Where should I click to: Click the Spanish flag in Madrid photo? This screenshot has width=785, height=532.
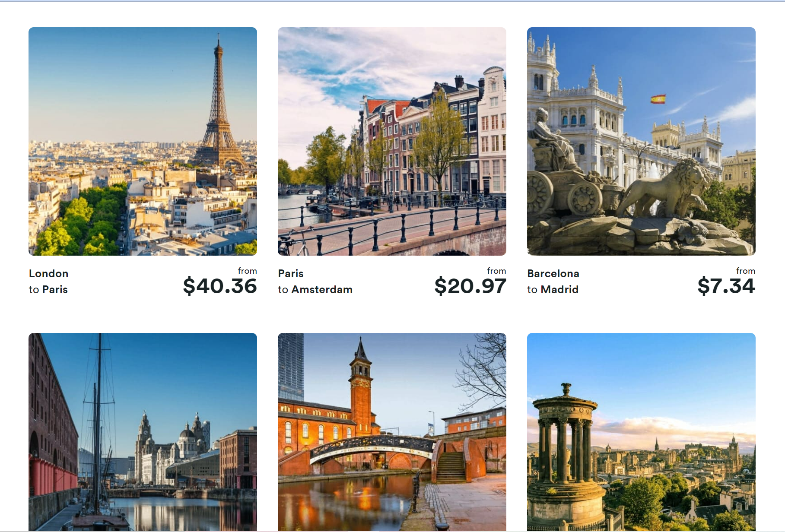tap(658, 99)
